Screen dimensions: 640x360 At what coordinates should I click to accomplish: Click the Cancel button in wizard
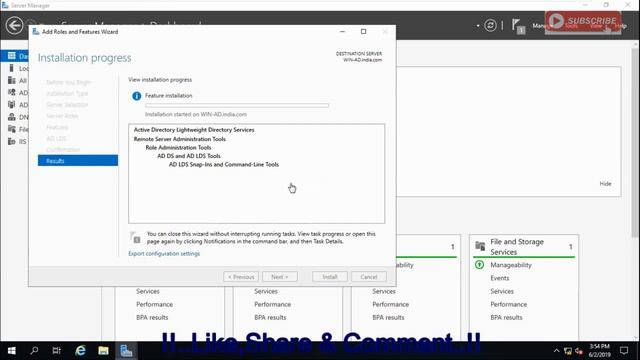[369, 277]
